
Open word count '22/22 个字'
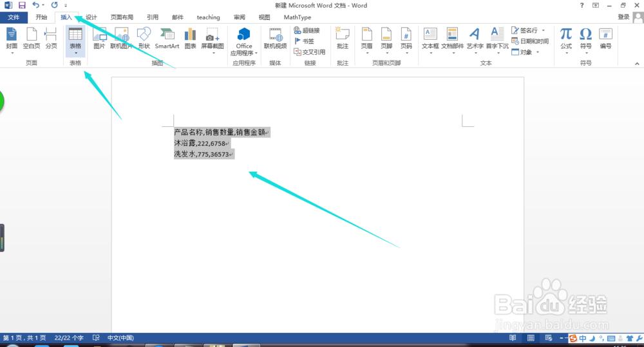click(69, 337)
